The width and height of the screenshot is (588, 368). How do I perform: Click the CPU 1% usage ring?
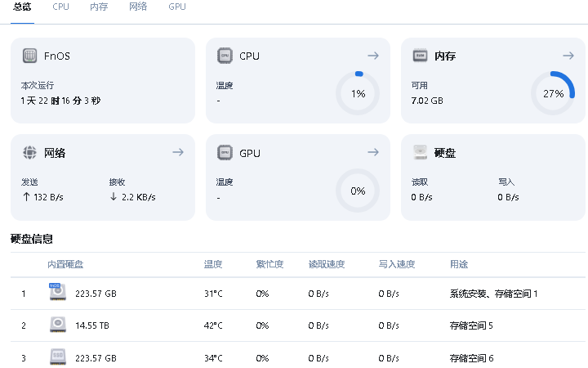point(358,93)
